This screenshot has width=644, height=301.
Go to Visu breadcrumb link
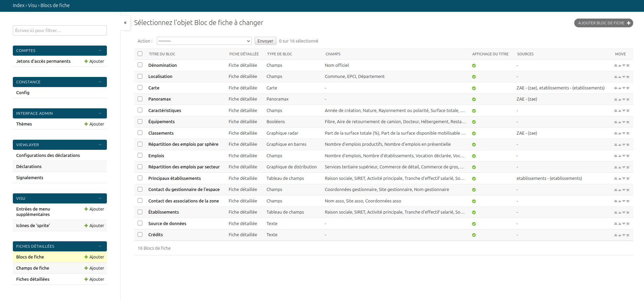pyautogui.click(x=32, y=5)
